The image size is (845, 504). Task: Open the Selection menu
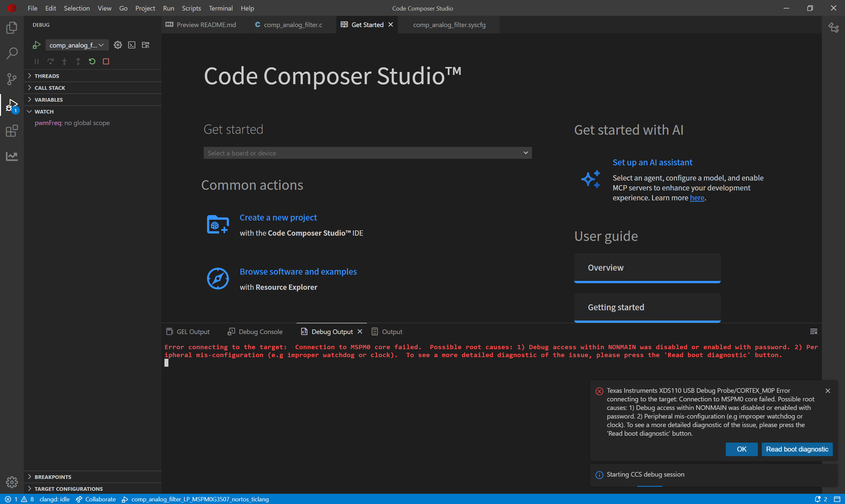click(77, 8)
